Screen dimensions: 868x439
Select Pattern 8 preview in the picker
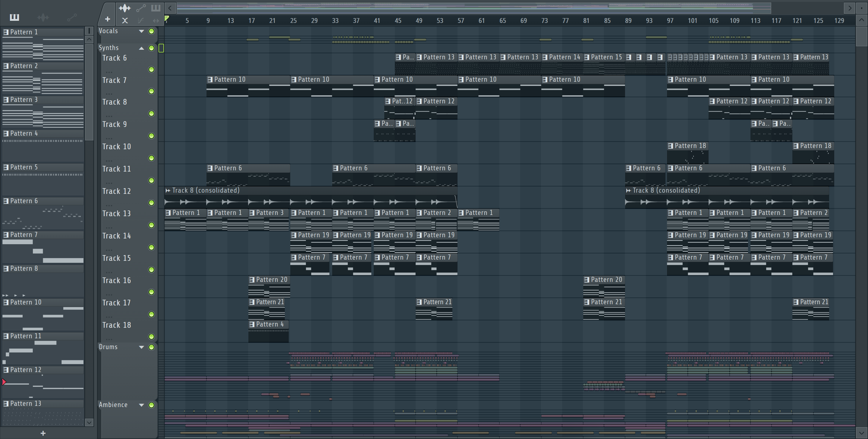(x=43, y=285)
